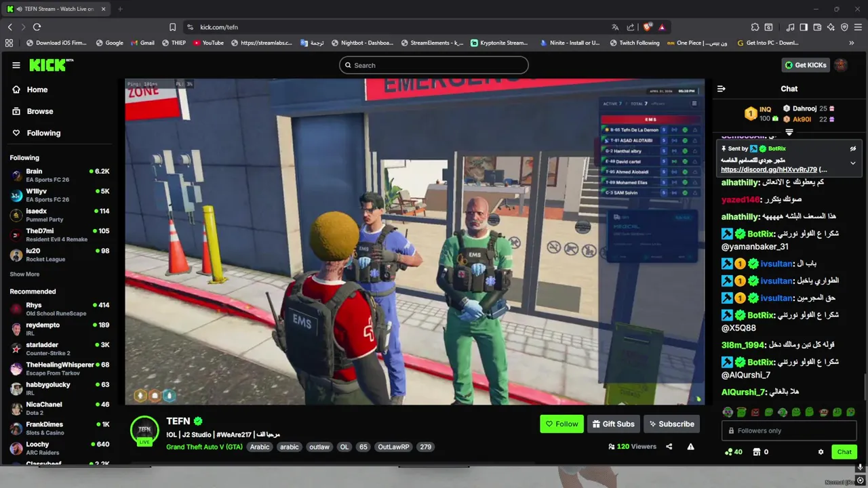Open the YouTube bookmark

pos(208,43)
